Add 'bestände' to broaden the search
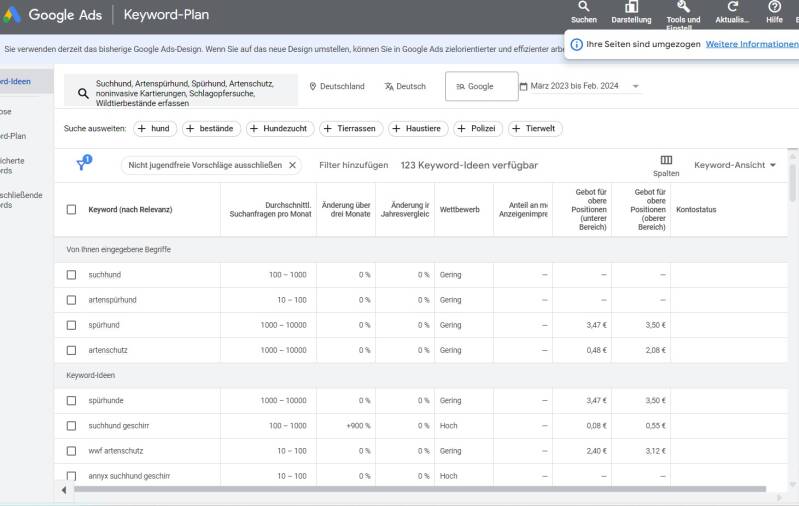 (x=211, y=128)
